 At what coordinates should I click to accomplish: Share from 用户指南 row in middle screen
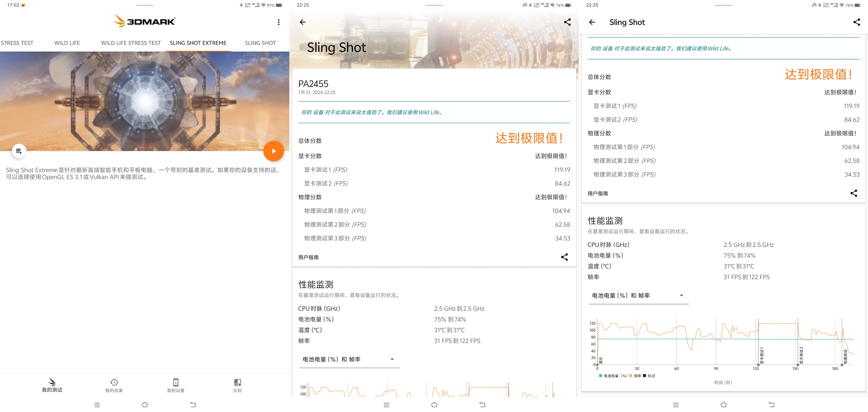pyautogui.click(x=564, y=257)
